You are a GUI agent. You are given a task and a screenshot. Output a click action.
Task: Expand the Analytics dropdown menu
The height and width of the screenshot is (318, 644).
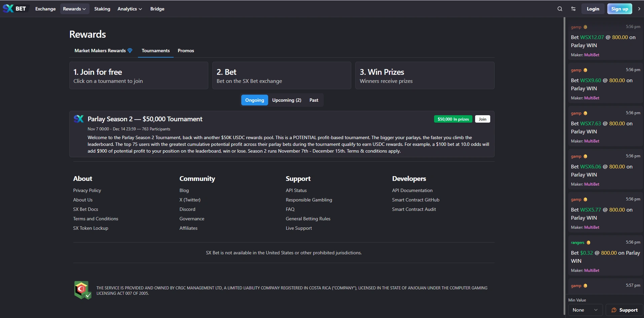[x=130, y=9]
